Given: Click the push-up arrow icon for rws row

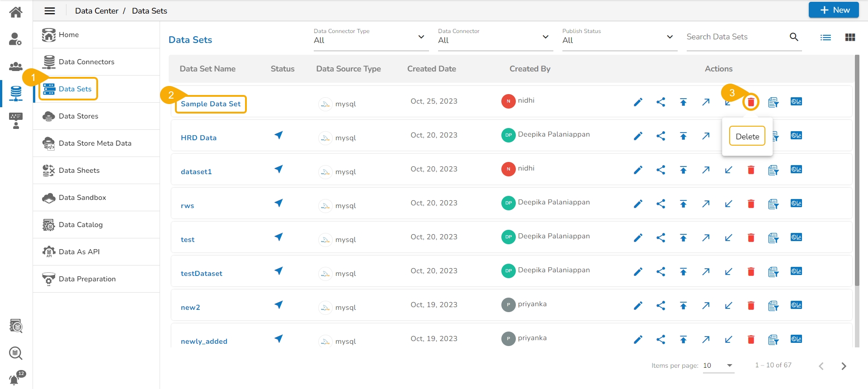Looking at the screenshot, I should [683, 204].
